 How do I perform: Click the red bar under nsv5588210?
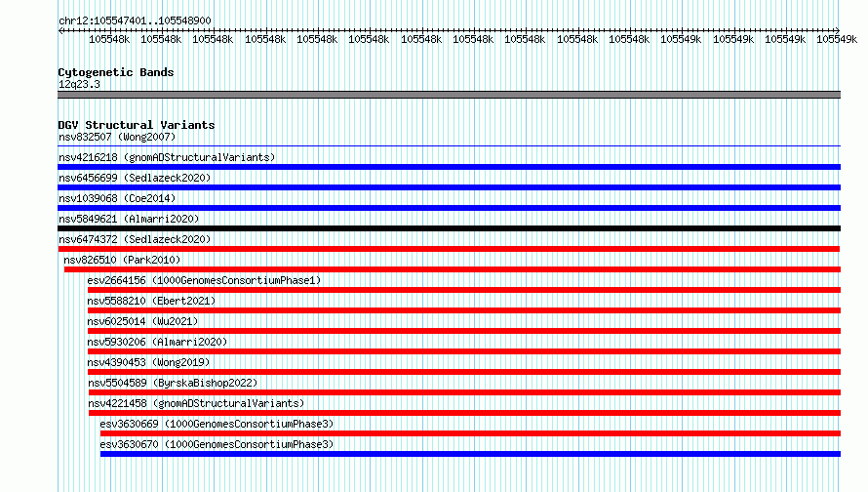pyautogui.click(x=464, y=310)
